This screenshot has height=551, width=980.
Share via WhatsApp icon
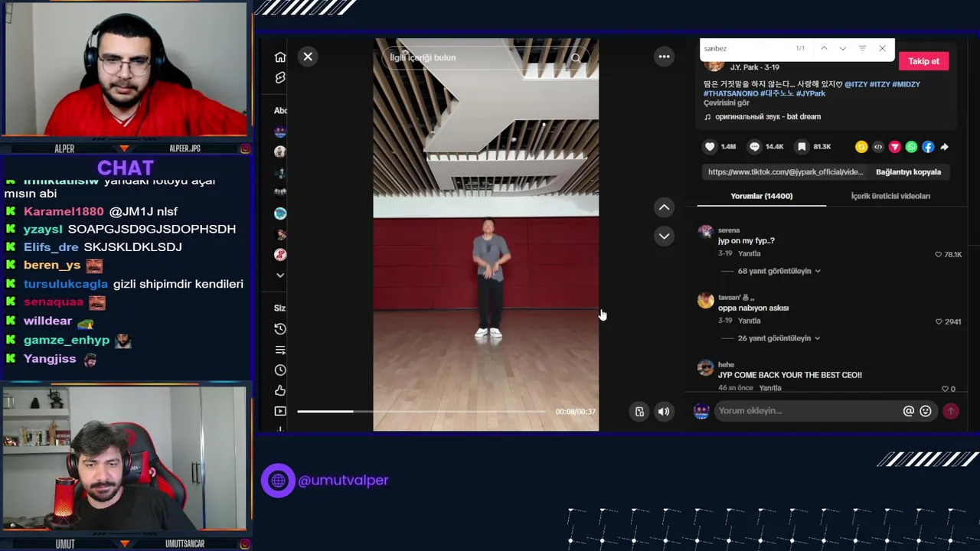[x=911, y=147]
